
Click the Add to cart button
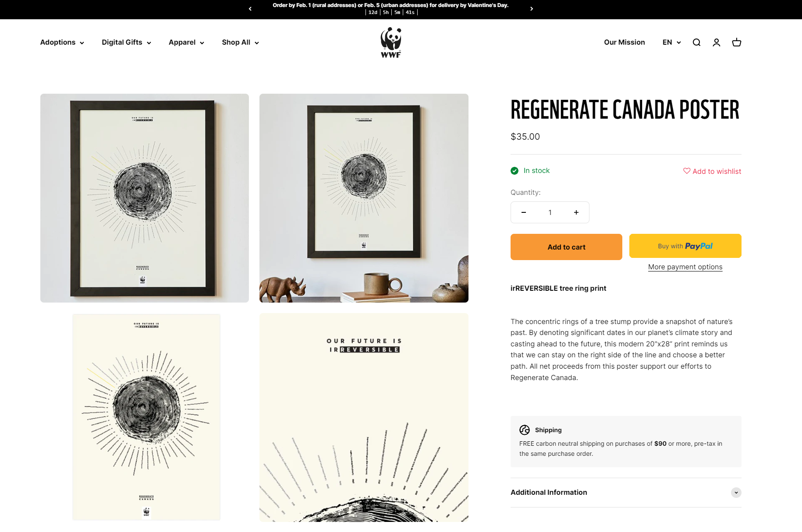(x=566, y=247)
